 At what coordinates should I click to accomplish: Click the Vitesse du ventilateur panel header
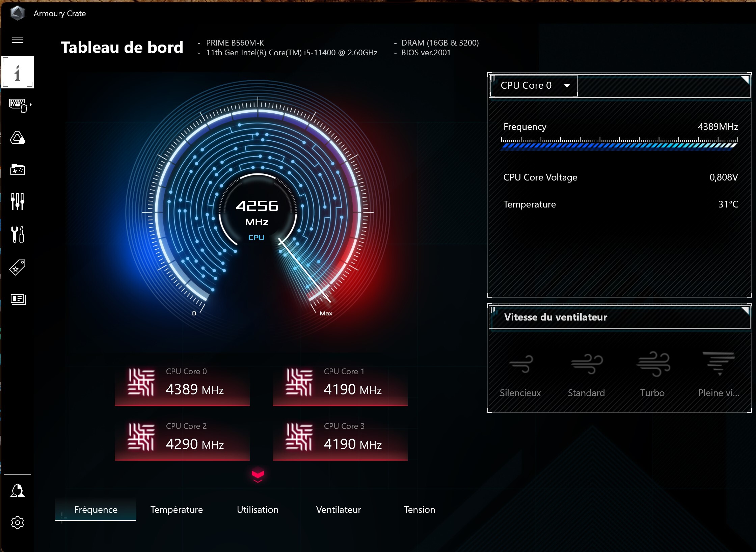(619, 317)
